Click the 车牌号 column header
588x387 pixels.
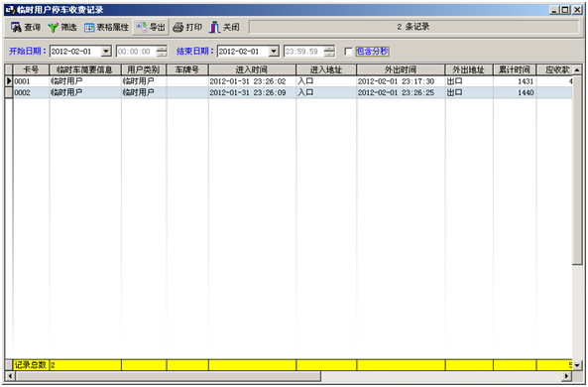(x=187, y=69)
